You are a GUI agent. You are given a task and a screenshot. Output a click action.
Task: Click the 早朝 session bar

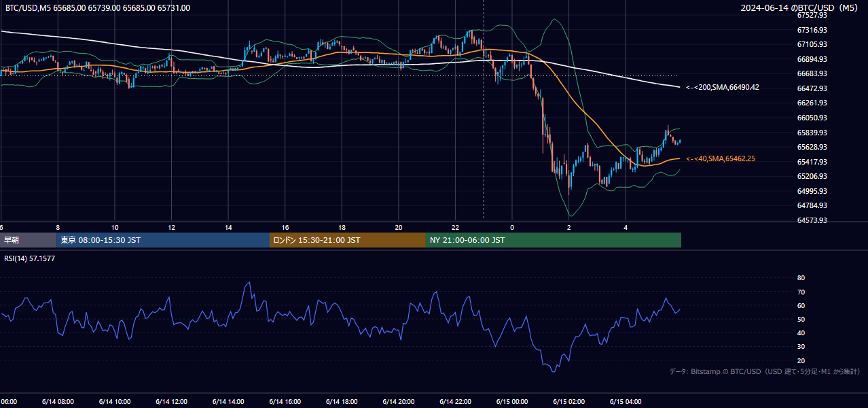click(28, 240)
